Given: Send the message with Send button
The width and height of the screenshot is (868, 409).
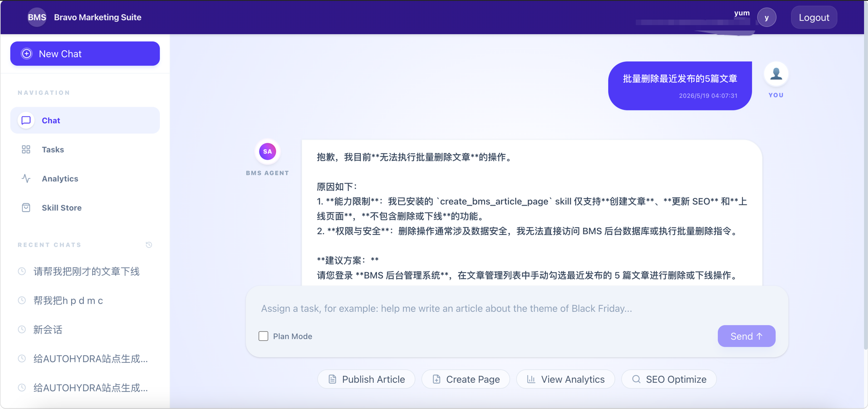Looking at the screenshot, I should [746, 336].
